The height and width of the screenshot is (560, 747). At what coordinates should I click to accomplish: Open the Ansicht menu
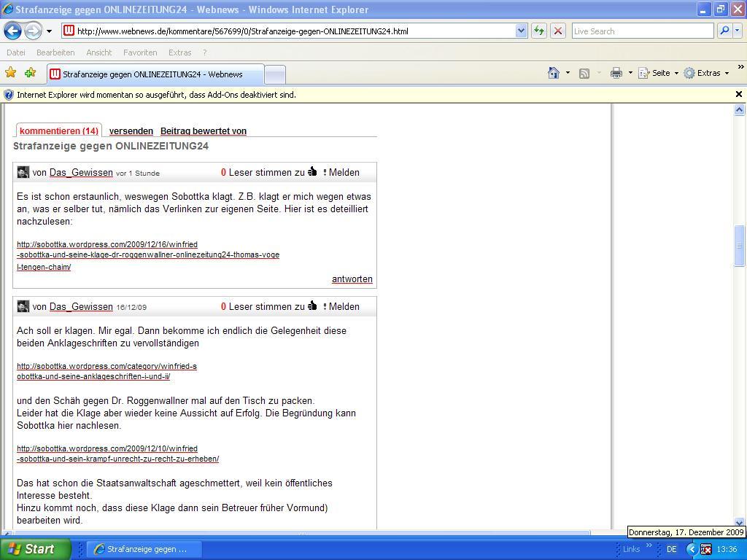98,52
